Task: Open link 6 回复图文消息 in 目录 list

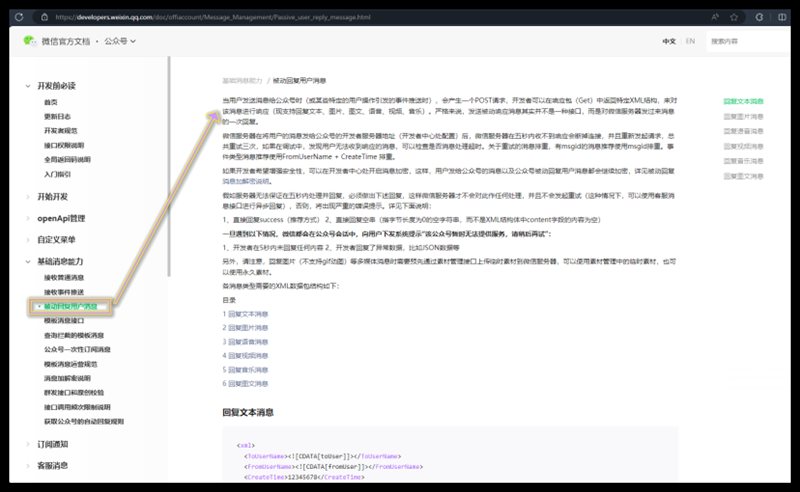Action: [x=245, y=384]
